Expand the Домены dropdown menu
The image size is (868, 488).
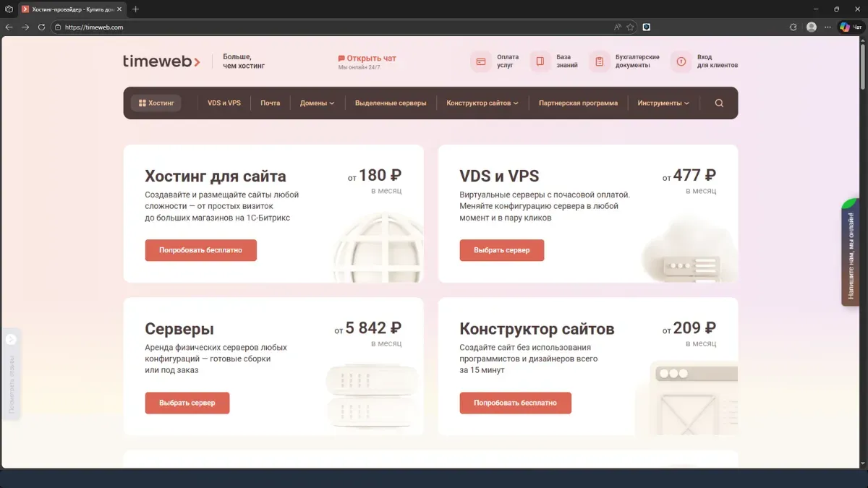point(316,103)
